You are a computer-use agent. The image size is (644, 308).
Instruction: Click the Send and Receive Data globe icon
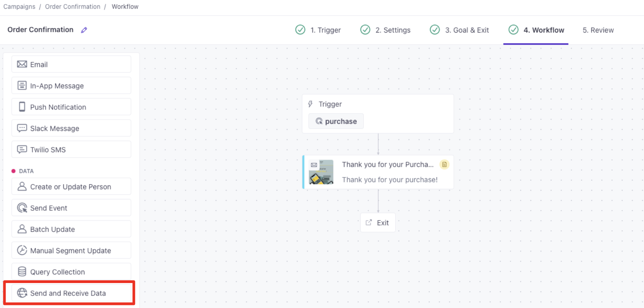pyautogui.click(x=22, y=293)
